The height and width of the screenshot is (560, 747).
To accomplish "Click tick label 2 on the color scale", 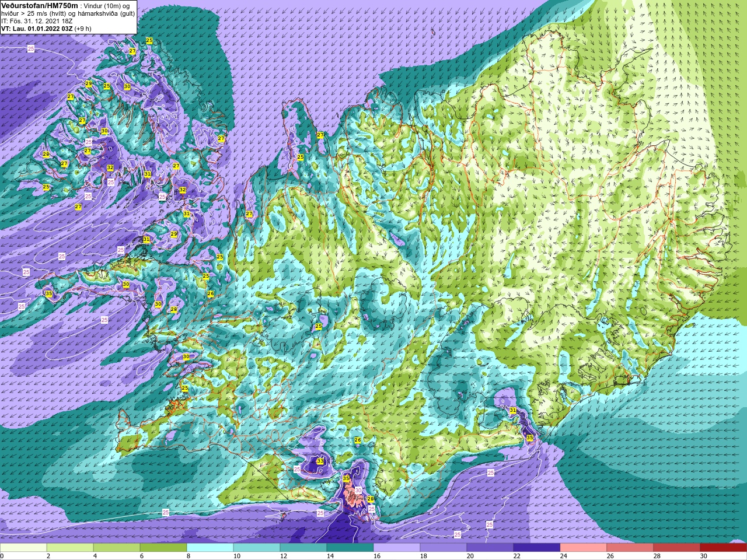I will tap(48, 556).
